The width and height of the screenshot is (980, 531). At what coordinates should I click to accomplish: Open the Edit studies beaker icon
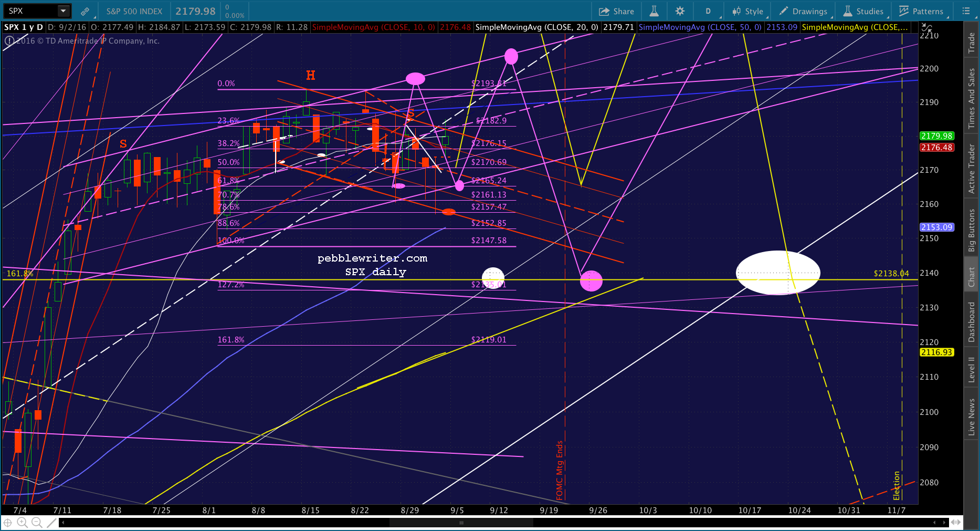[654, 11]
